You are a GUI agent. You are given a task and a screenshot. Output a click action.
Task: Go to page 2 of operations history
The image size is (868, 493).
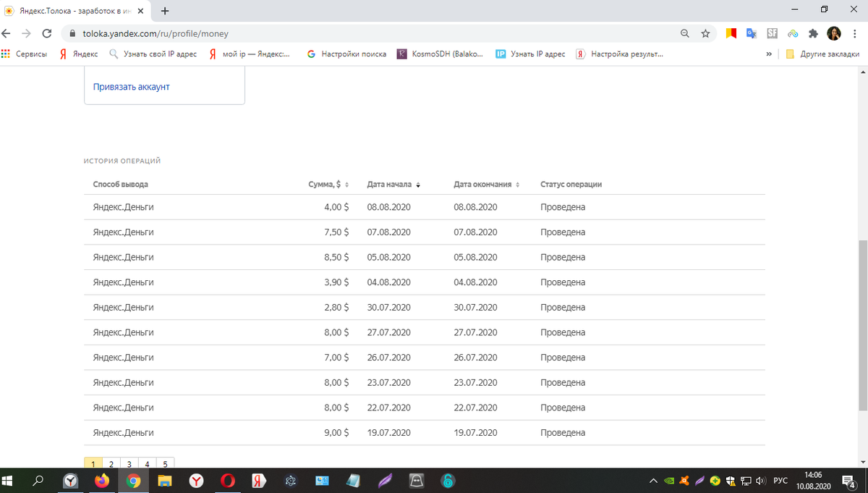[111, 463]
